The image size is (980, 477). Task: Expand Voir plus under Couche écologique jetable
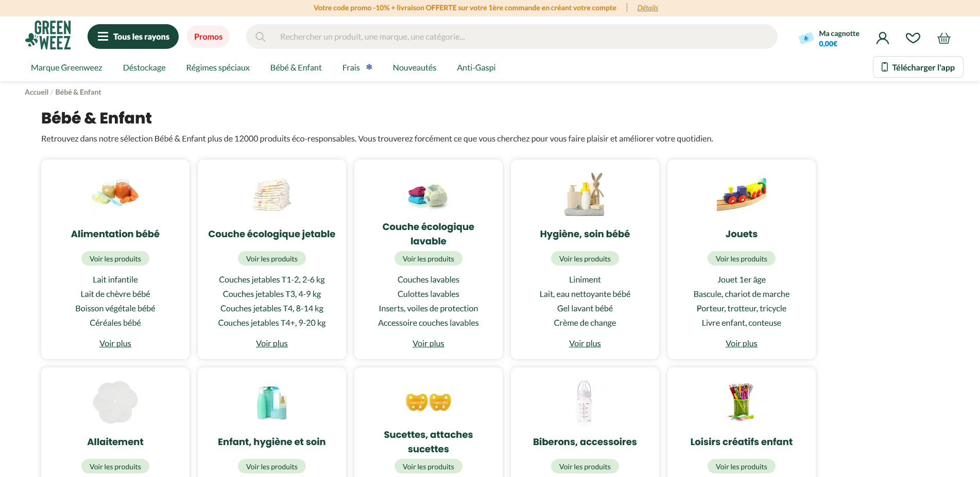(272, 343)
